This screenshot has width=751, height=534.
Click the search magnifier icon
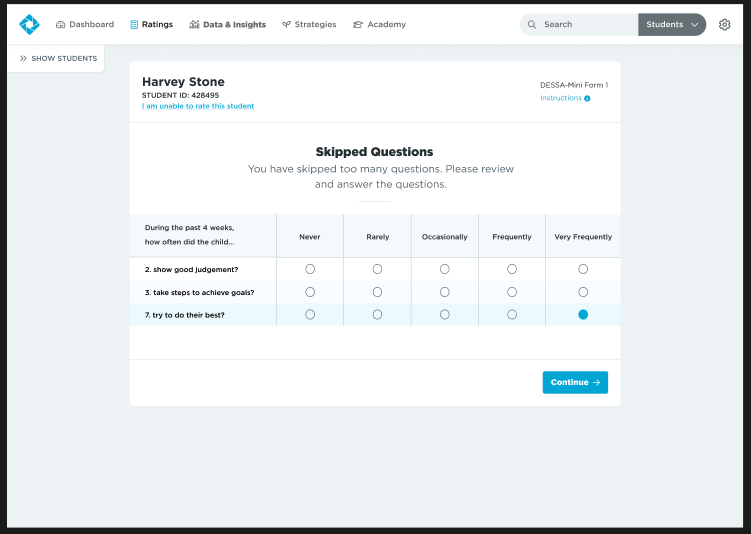(x=532, y=24)
